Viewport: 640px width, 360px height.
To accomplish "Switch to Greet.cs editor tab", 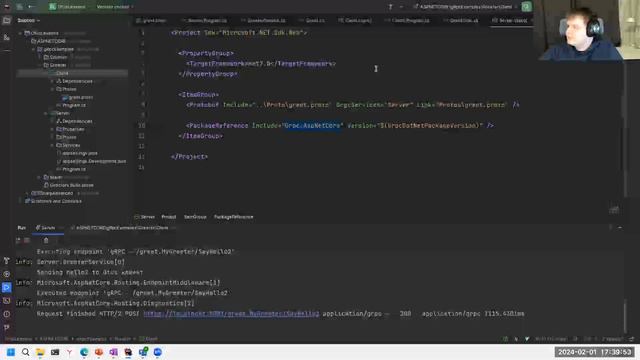I will 311,20.
